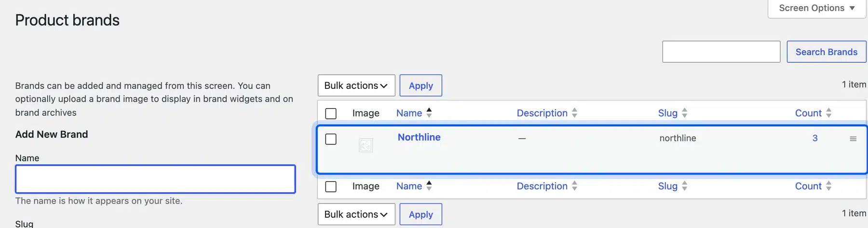The image size is (868, 228).
Task: Click the northline slug text
Action: (678, 138)
